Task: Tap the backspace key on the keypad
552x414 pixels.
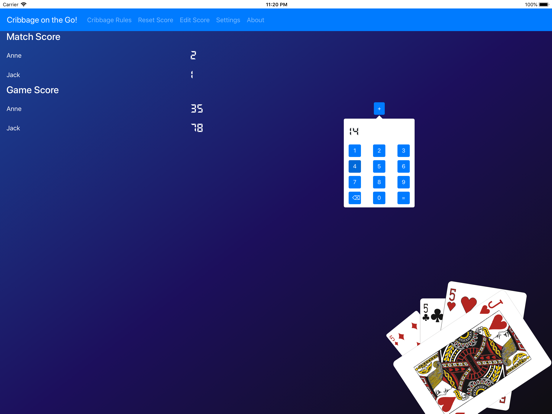Action: click(x=355, y=198)
